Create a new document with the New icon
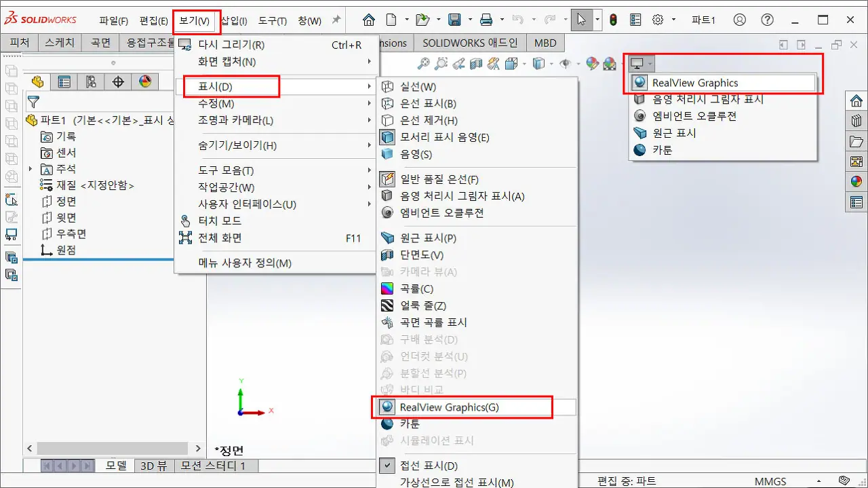Screen dimensions: 868x488 391,20
